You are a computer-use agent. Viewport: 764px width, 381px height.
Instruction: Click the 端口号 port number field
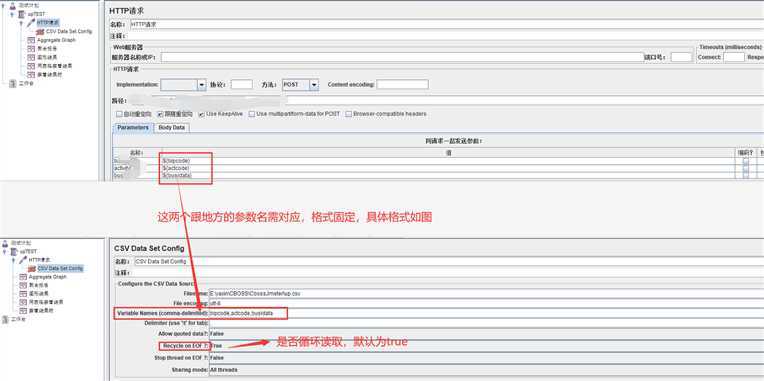tap(681, 57)
